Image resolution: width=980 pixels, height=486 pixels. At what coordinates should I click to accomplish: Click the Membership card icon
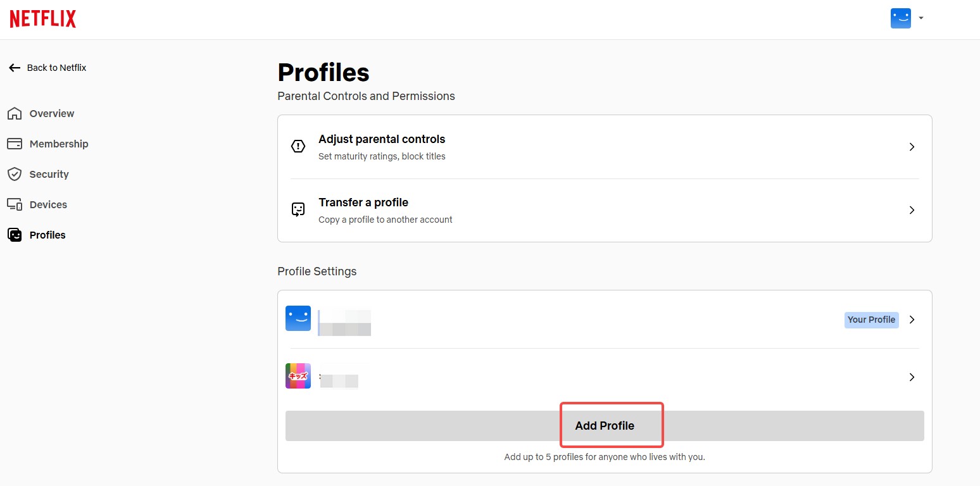click(15, 144)
